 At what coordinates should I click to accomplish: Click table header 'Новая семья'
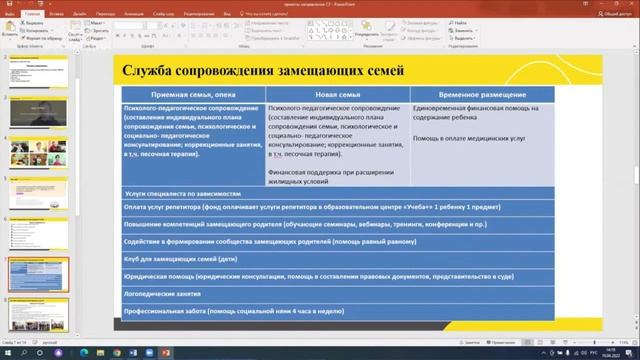click(x=338, y=95)
